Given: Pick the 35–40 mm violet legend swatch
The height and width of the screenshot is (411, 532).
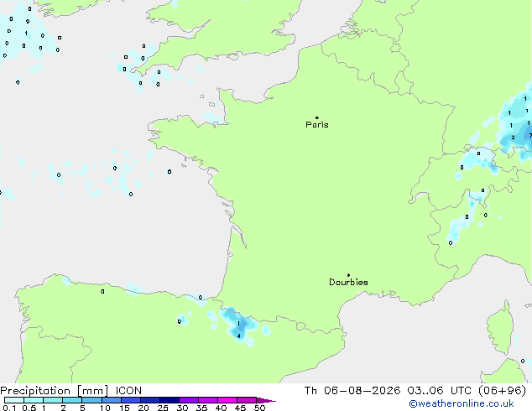Looking at the screenshot, I should 208,400.
